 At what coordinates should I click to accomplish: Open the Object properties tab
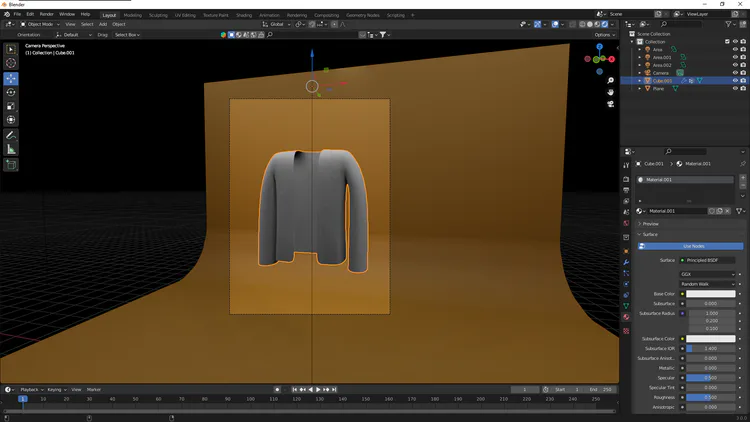(626, 251)
